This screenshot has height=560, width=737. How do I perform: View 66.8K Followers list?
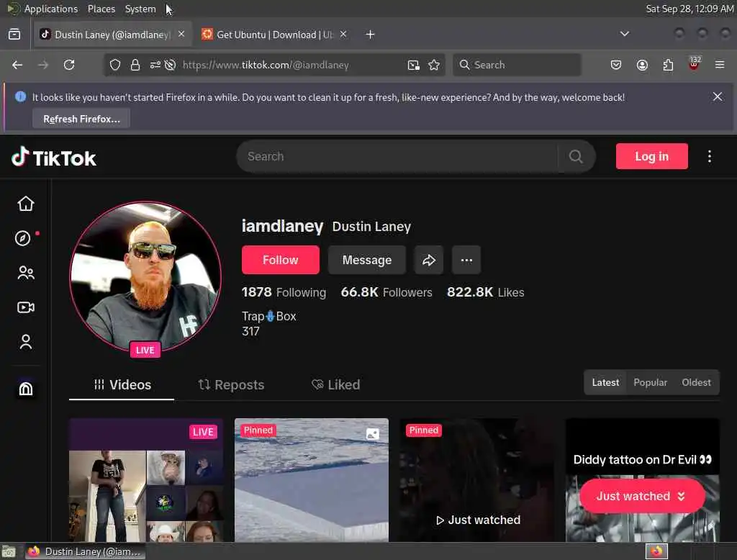coord(386,292)
